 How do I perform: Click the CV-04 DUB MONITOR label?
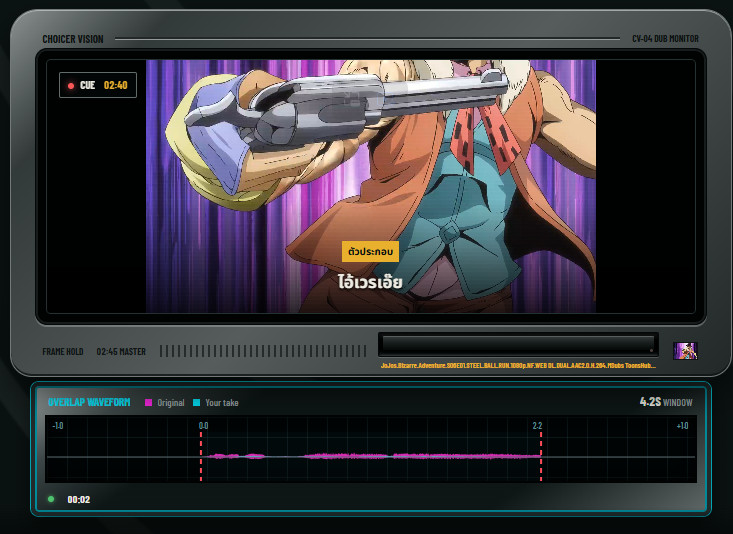pos(666,39)
